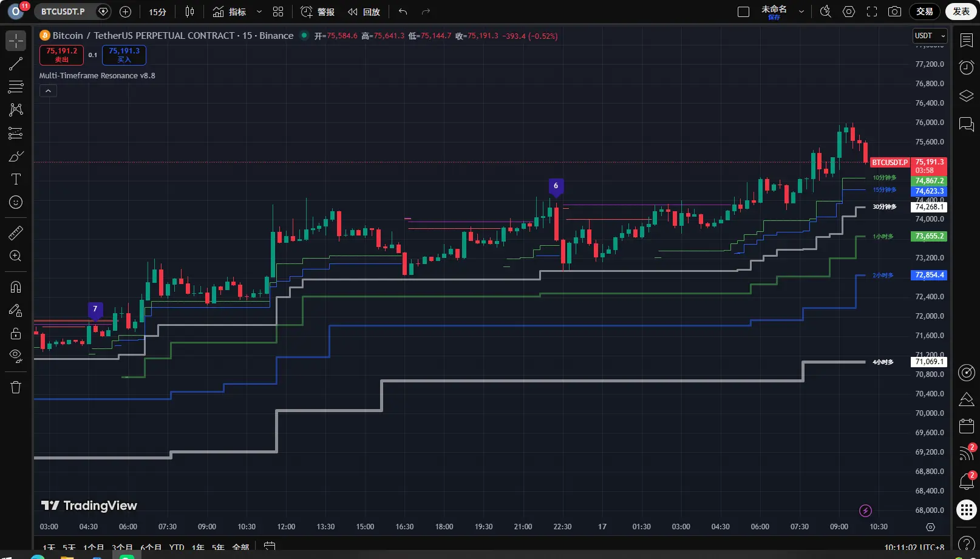This screenshot has height=559, width=980.
Task: Open the user profile avatar menu
Action: [x=16, y=12]
